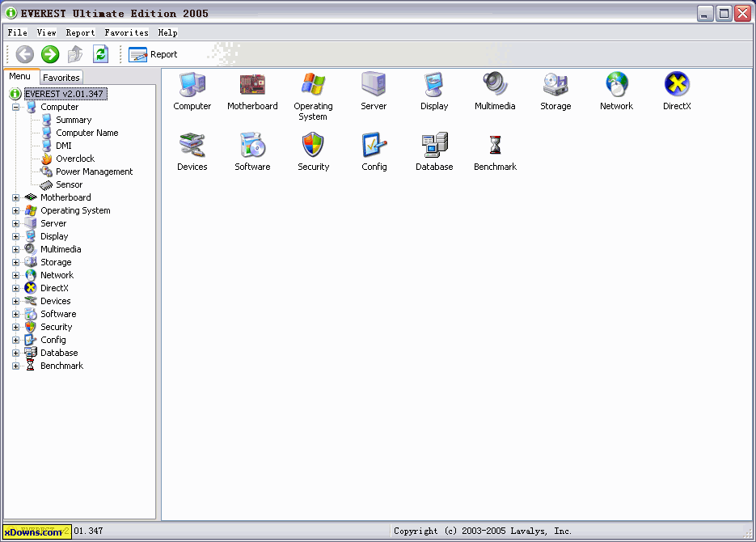756x542 pixels.
Task: Switch to the Favorites tab
Action: tap(61, 78)
